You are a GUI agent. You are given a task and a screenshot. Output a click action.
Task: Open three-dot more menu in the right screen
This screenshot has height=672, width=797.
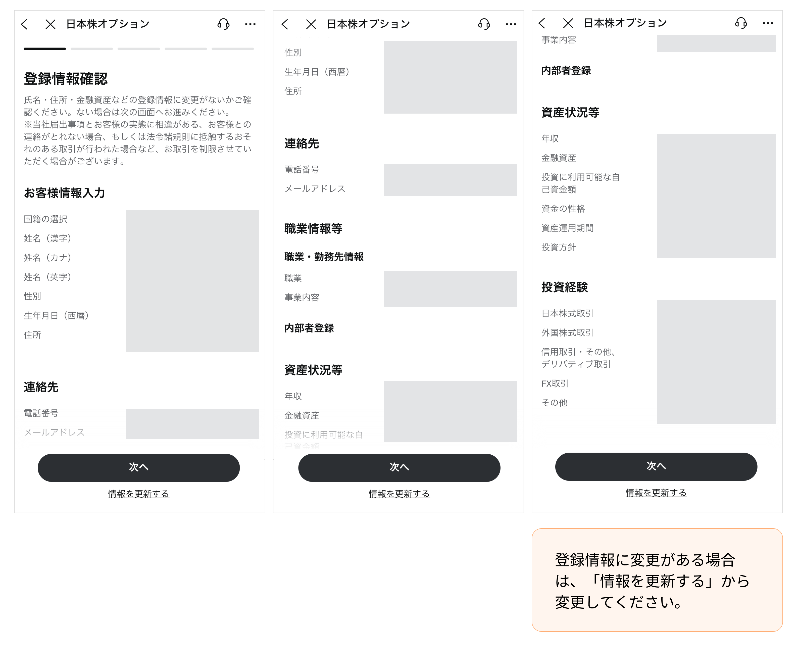point(768,23)
